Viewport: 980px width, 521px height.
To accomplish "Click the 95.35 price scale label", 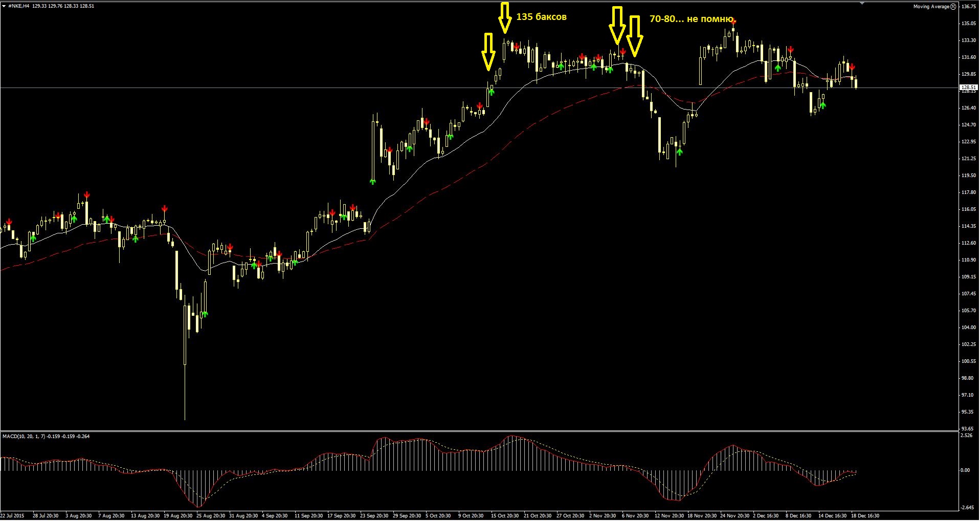I will (967, 412).
